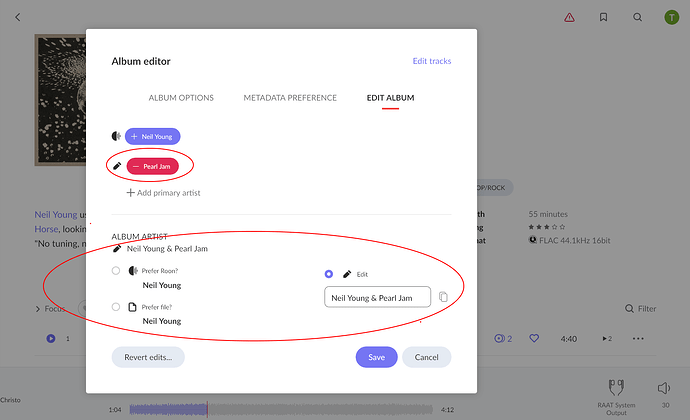690x420 pixels.
Task: Select Prefer Roon? radio button
Action: tap(116, 270)
